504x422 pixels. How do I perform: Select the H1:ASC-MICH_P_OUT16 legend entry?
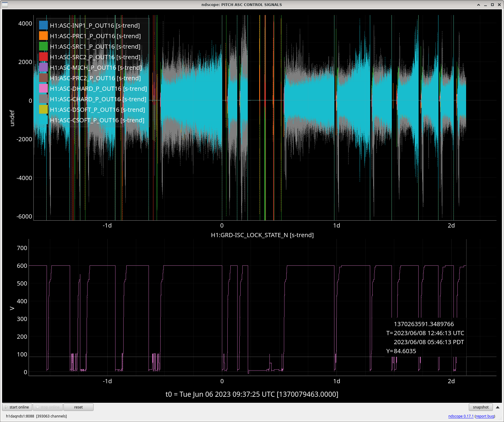(96, 68)
